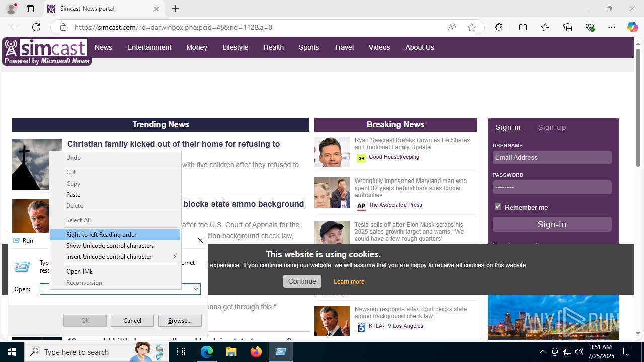The image size is (644, 362).
Task: Open Tesla sells off article link
Action: (x=409, y=232)
